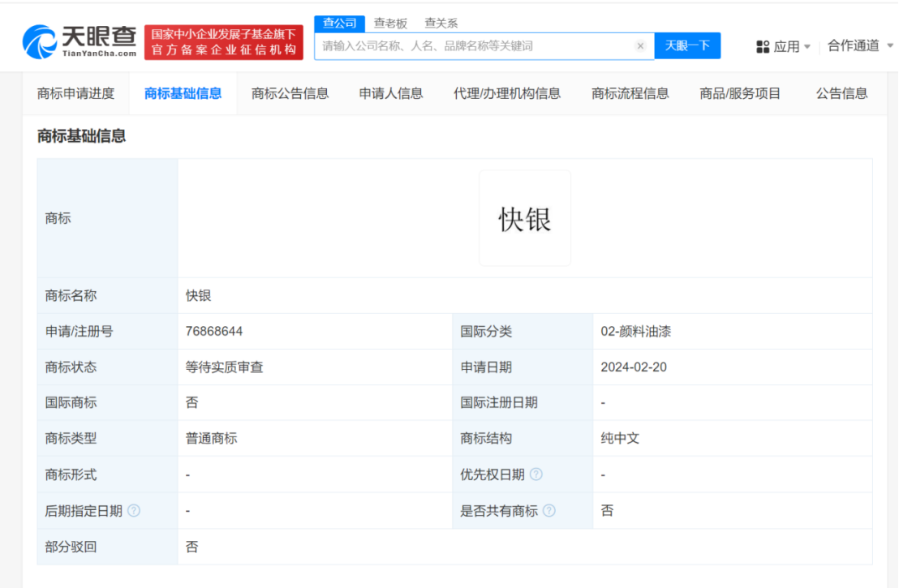Open the 申请人信息 tab

point(391,93)
